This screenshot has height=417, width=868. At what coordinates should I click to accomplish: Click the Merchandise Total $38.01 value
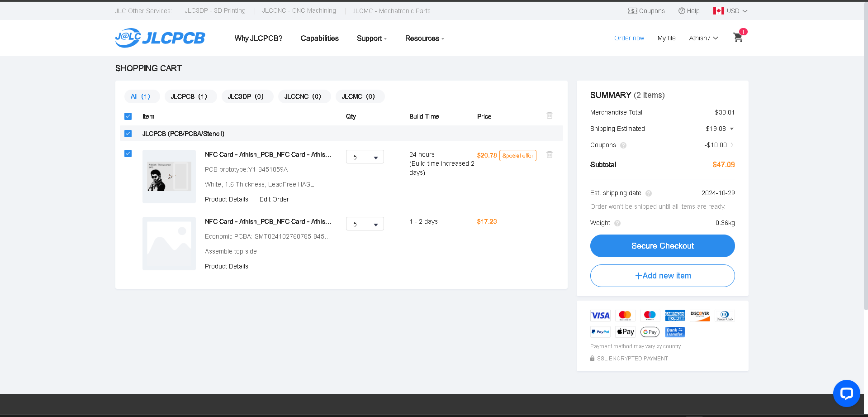[x=725, y=112]
